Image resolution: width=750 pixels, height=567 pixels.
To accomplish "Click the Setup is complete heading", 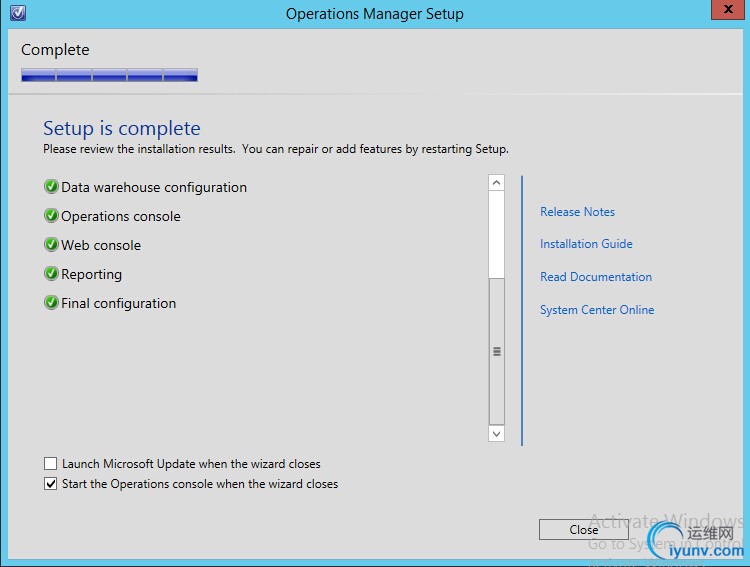I will [122, 128].
